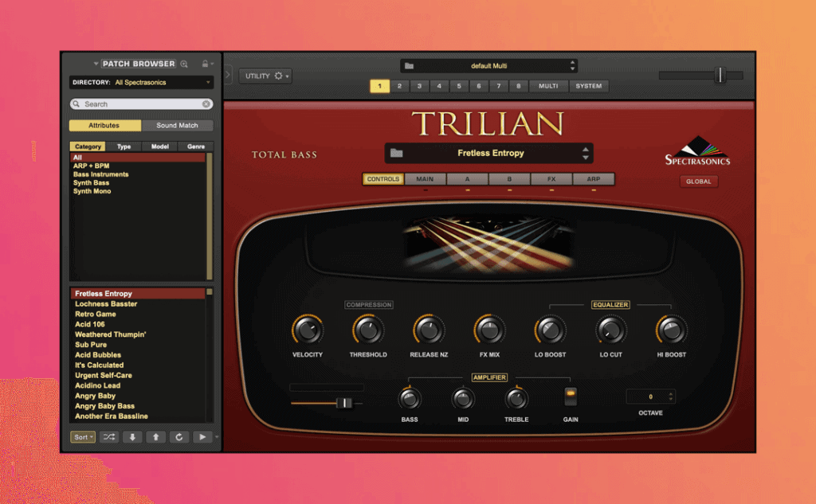Select part 2 button

pos(399,86)
